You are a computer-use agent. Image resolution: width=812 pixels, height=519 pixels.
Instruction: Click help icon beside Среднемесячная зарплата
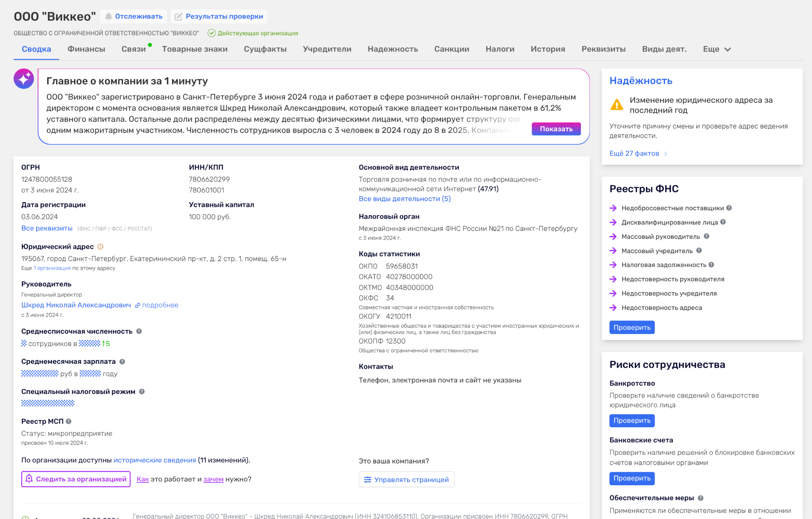(x=122, y=361)
